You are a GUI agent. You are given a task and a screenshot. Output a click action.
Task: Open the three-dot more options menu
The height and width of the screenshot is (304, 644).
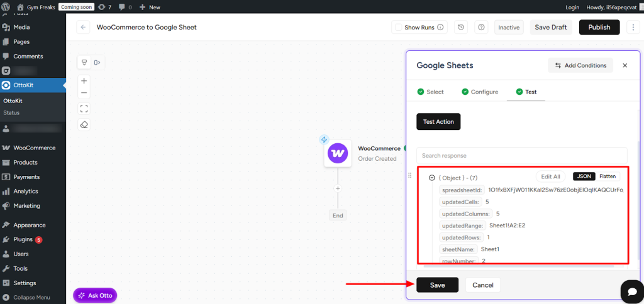click(633, 28)
